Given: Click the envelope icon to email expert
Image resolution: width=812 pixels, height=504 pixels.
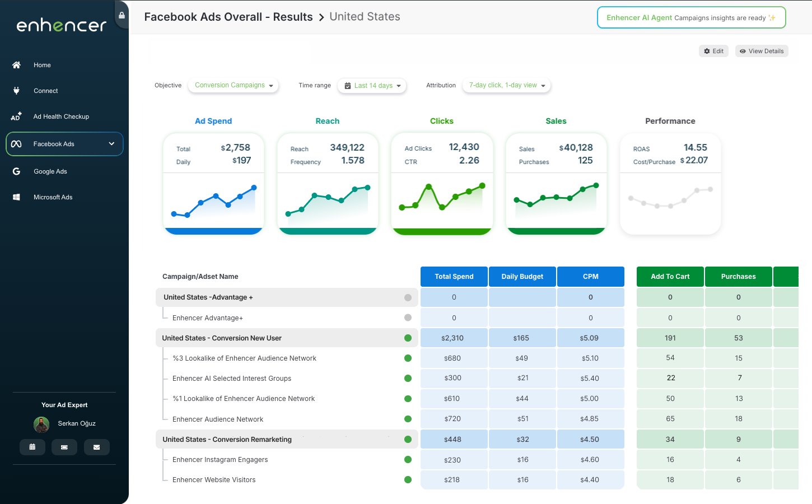Looking at the screenshot, I should coord(97,447).
